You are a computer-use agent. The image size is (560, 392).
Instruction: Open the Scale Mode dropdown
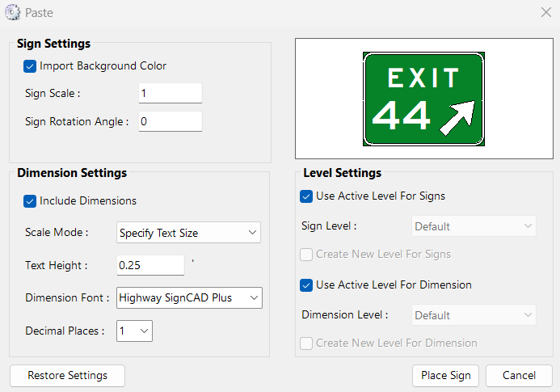(x=188, y=233)
